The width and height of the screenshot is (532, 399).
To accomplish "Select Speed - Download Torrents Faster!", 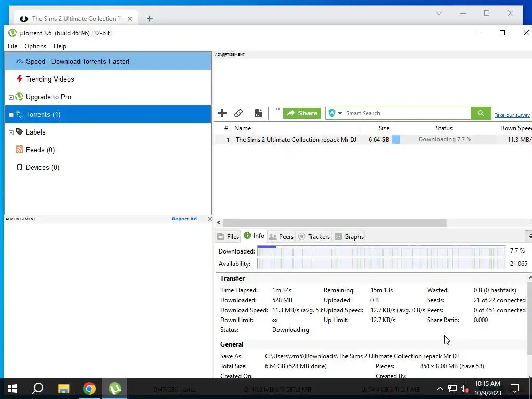I will coord(108,61).
